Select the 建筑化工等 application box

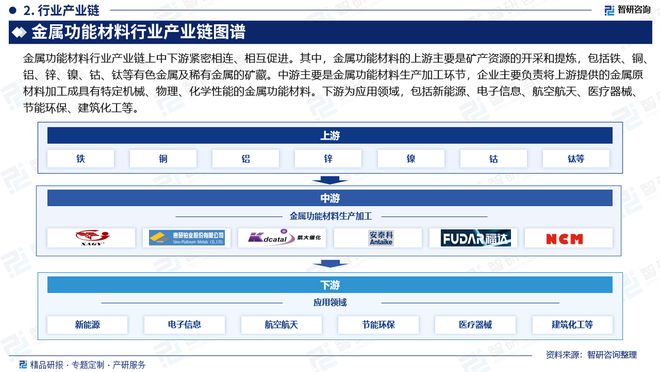572,324
